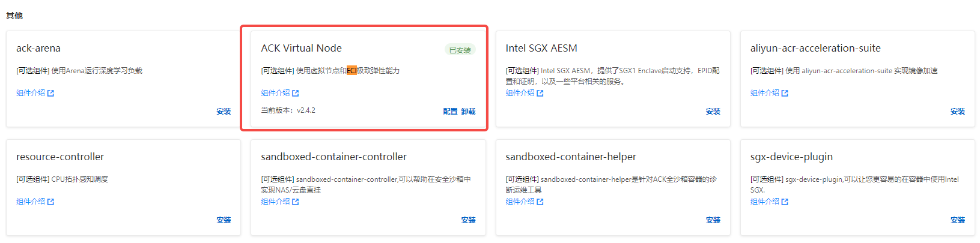Install the Intel SGX AESM component
The height and width of the screenshot is (243, 980).
point(713,112)
